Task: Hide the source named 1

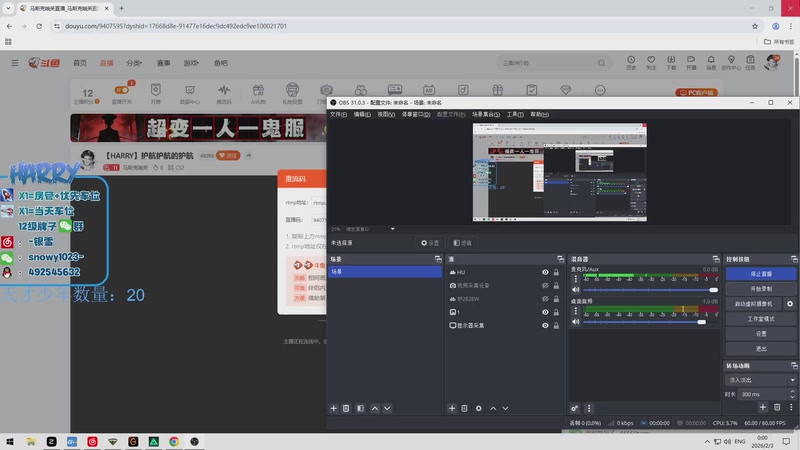Action: [x=545, y=312]
